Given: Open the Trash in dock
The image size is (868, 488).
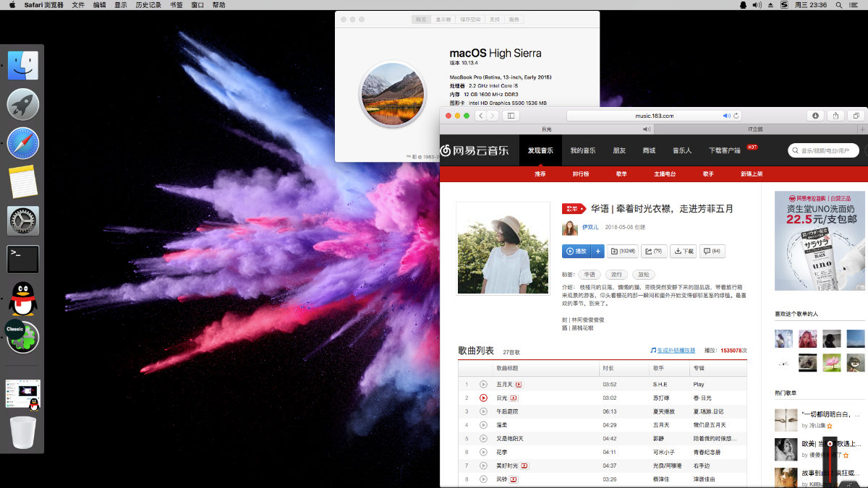Looking at the screenshot, I should (23, 432).
